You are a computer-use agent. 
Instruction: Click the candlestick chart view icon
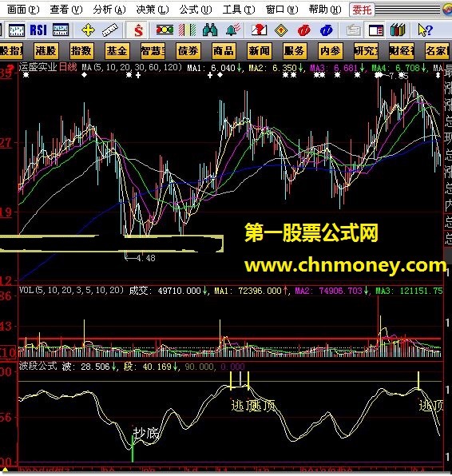[x=17, y=30]
